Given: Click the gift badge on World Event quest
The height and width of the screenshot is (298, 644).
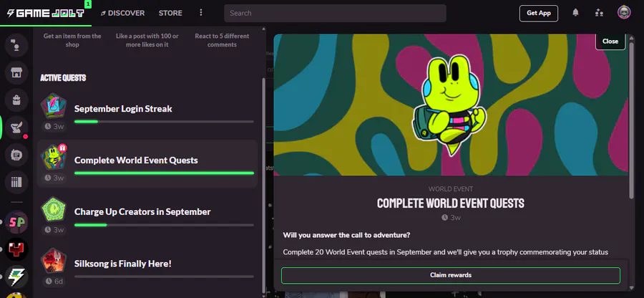Looking at the screenshot, I should (62, 148).
